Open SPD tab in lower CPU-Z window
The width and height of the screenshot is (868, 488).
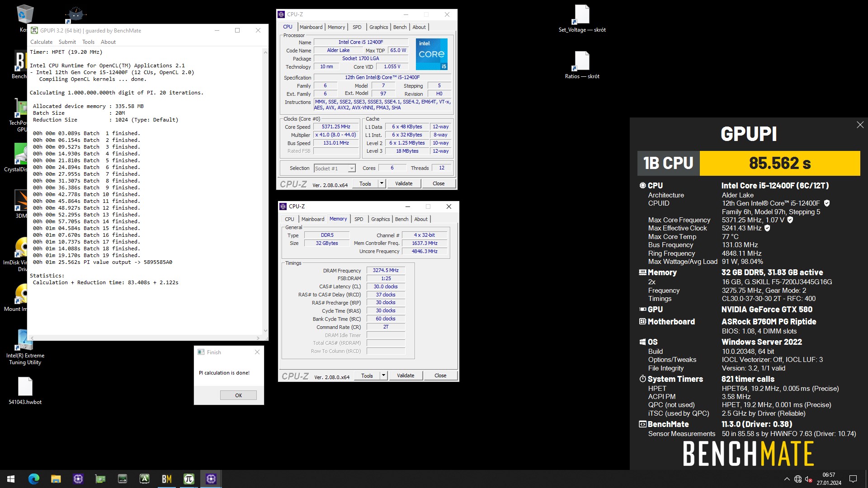tap(359, 219)
